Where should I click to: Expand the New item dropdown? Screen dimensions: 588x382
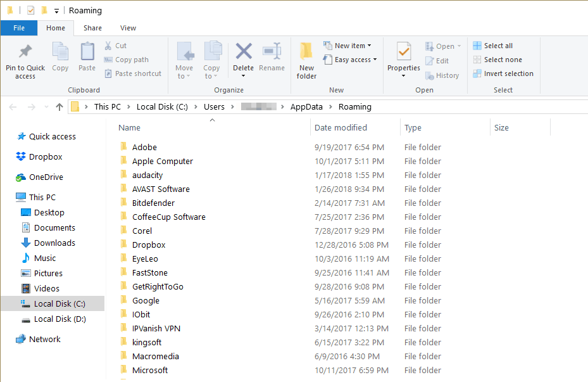point(347,46)
